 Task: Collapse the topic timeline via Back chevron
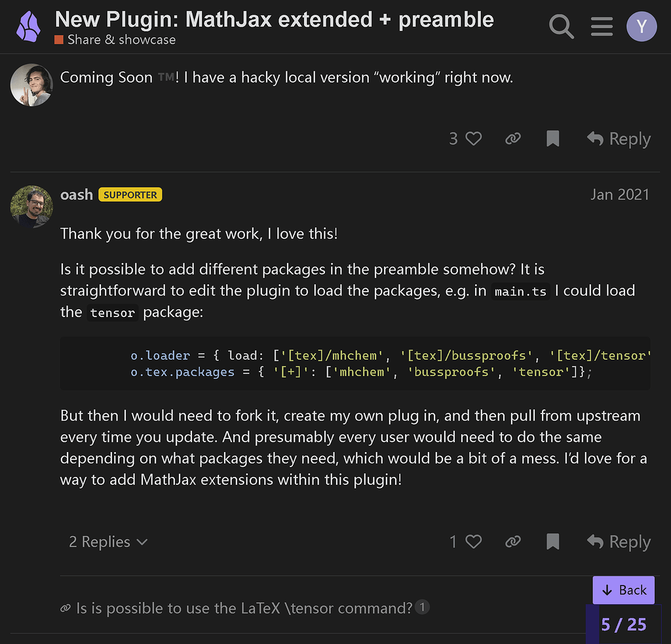[623, 590]
